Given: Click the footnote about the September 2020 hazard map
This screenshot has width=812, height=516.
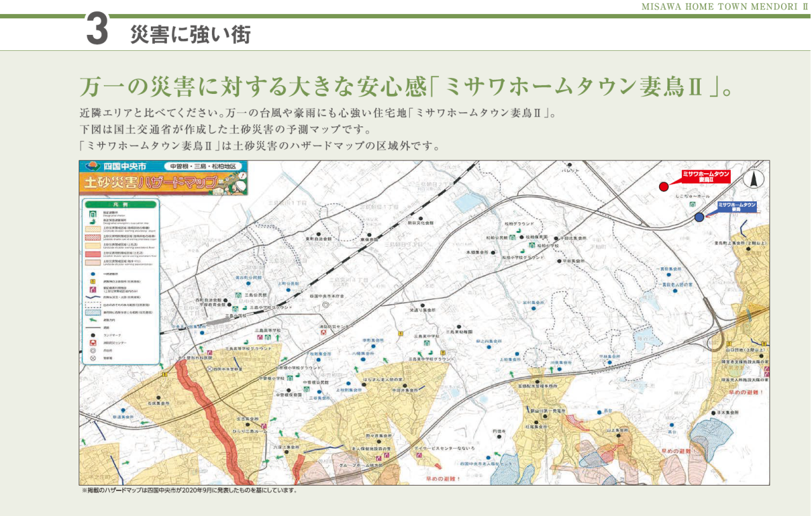Looking at the screenshot, I should tap(190, 491).
